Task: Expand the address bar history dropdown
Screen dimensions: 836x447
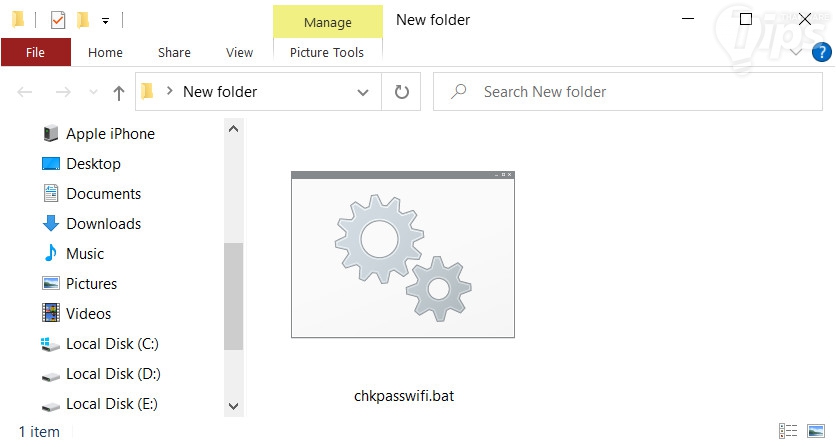Action: 363,92
